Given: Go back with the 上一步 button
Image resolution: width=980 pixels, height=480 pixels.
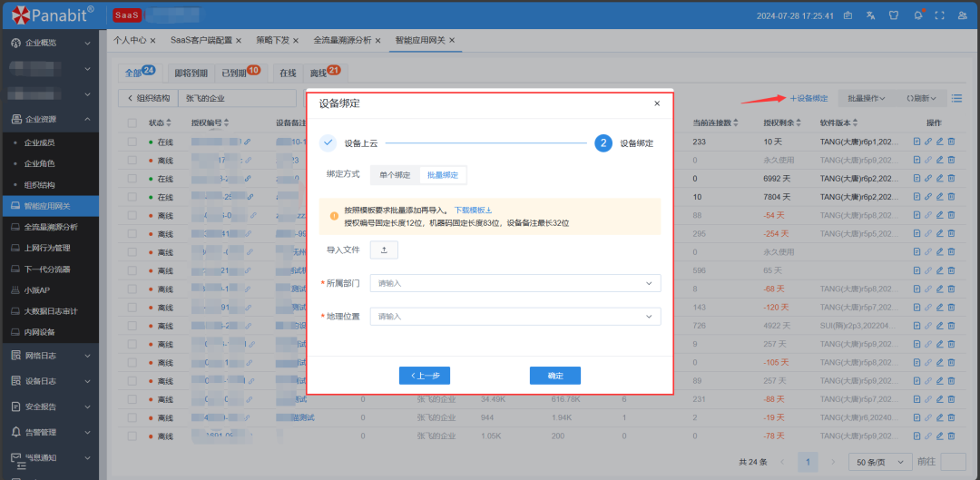Looking at the screenshot, I should [x=425, y=376].
